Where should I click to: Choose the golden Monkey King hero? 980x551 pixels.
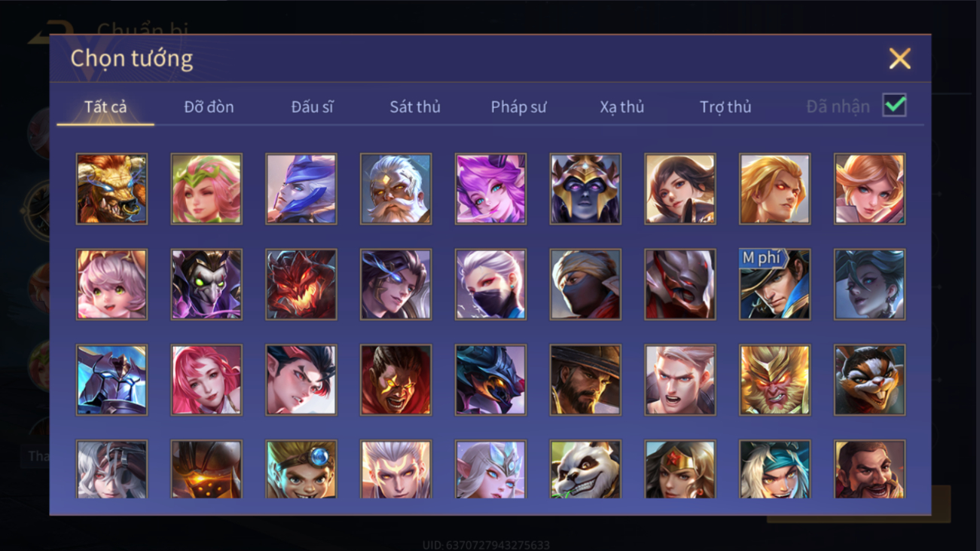pos(774,380)
